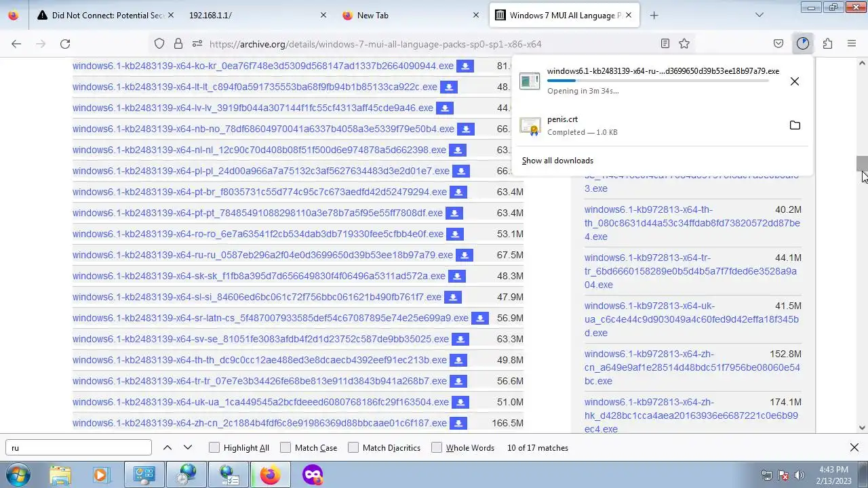Bookmark this page with star icon
868x488 pixels.
684,43
